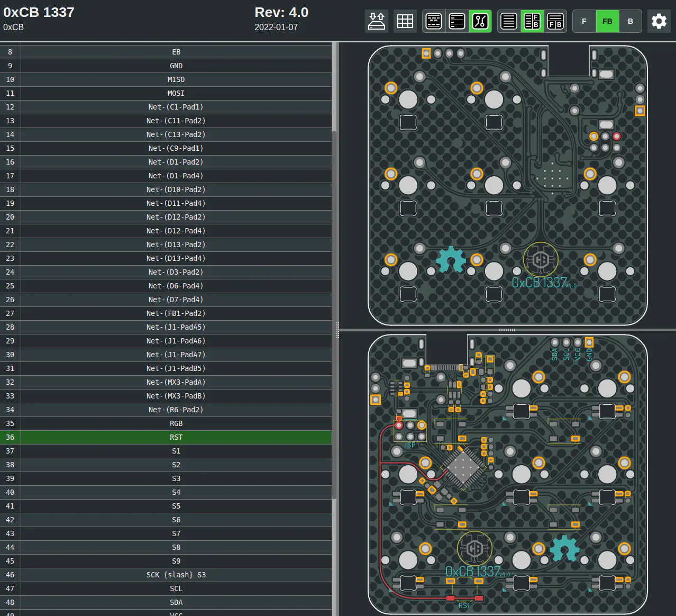
Task: Click the RGB net entry
Action: point(176,423)
